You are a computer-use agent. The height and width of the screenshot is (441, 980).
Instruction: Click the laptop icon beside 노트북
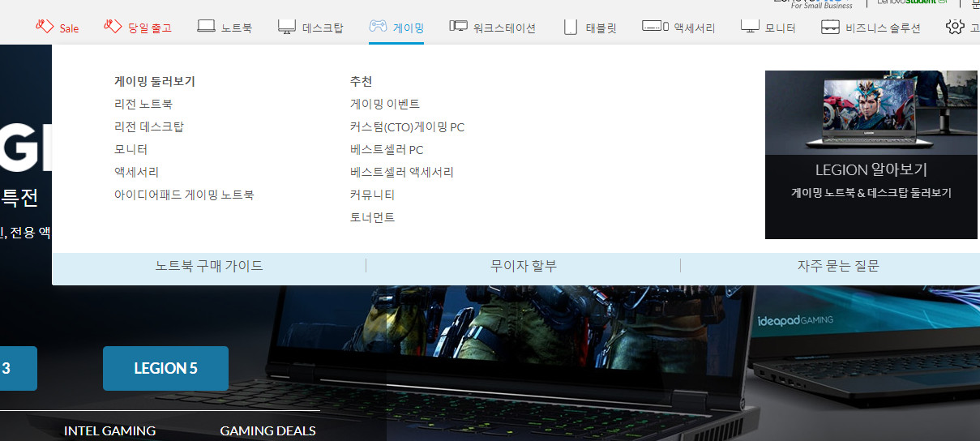click(206, 27)
